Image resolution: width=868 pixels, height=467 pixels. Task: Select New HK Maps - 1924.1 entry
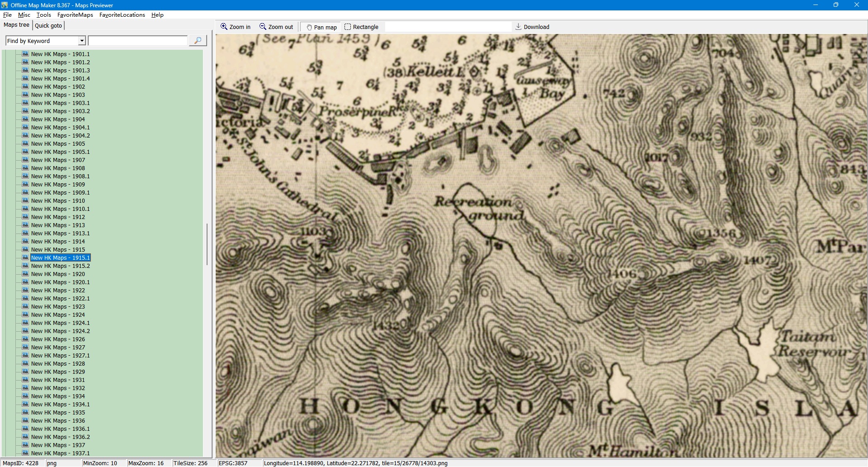pos(60,323)
